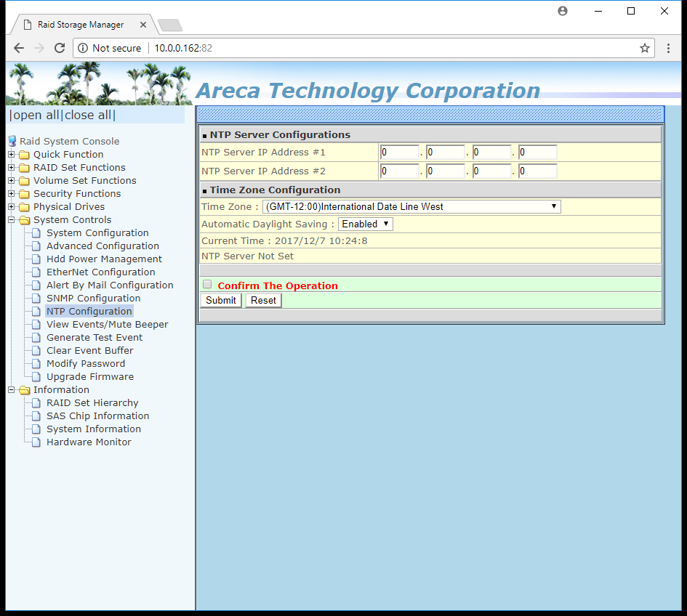This screenshot has width=687, height=616.
Task: Open System Information page
Action: point(94,429)
